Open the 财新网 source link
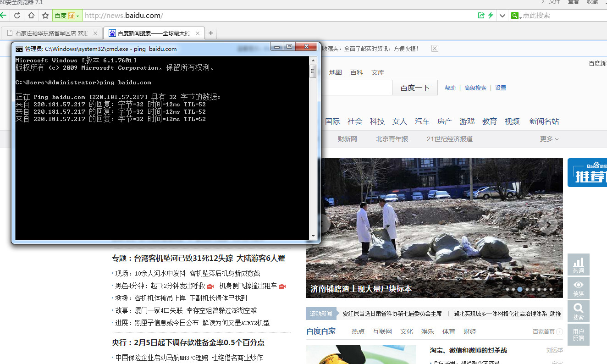This screenshot has width=607, height=364. click(x=348, y=139)
